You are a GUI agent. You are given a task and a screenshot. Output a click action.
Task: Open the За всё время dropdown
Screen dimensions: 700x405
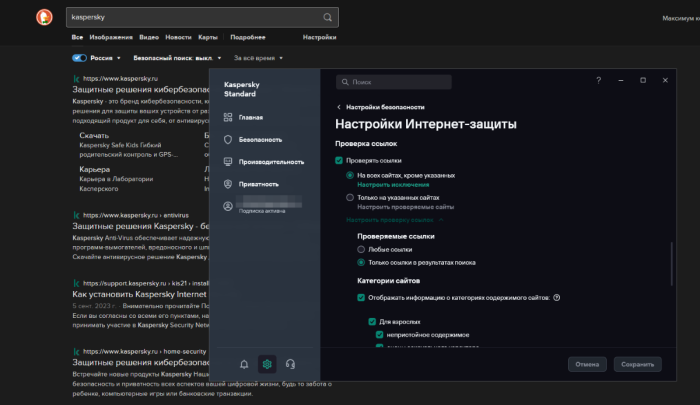(258, 58)
